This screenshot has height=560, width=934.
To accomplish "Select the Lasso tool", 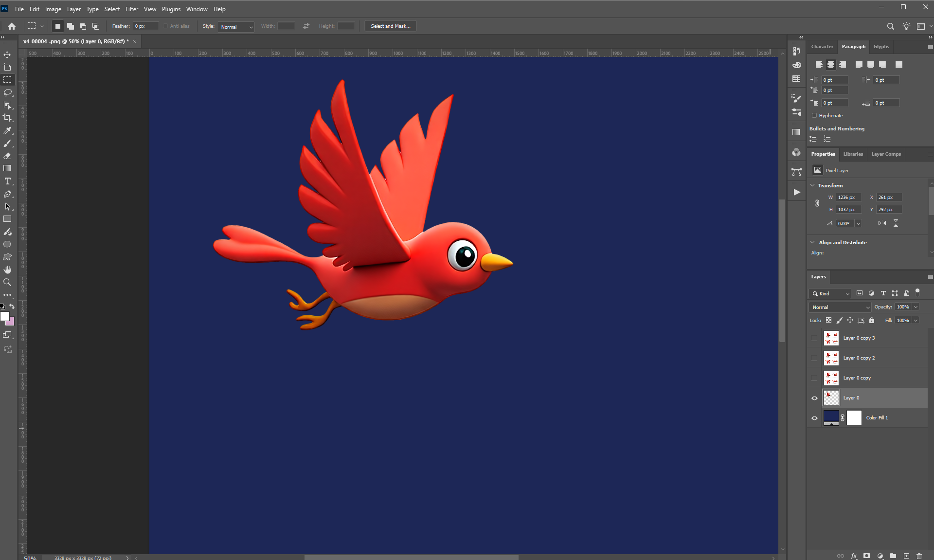I will [x=7, y=92].
